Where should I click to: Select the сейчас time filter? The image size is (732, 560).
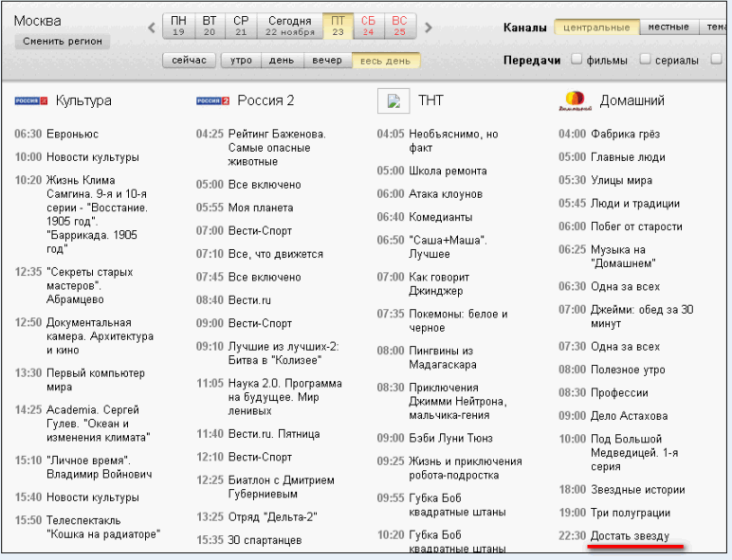click(190, 61)
